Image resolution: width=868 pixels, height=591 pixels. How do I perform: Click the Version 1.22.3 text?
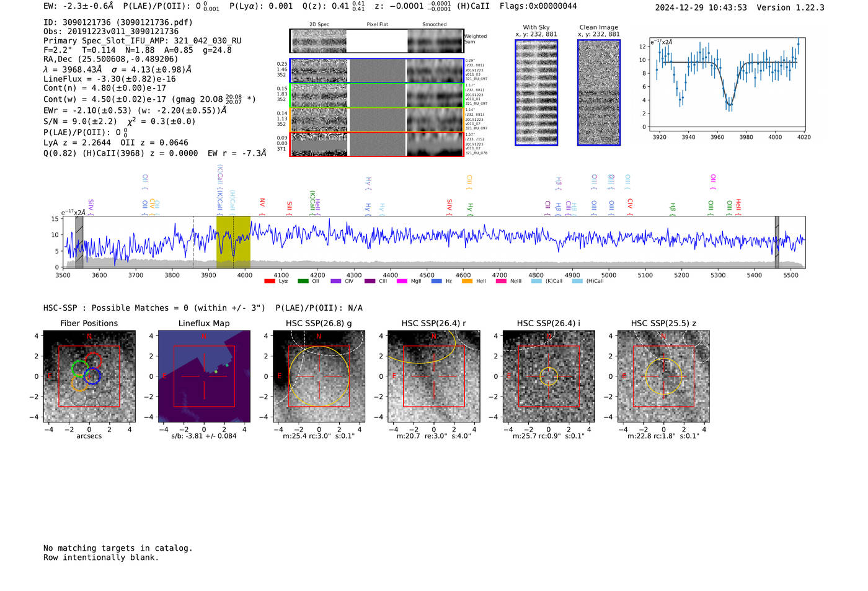point(790,7)
